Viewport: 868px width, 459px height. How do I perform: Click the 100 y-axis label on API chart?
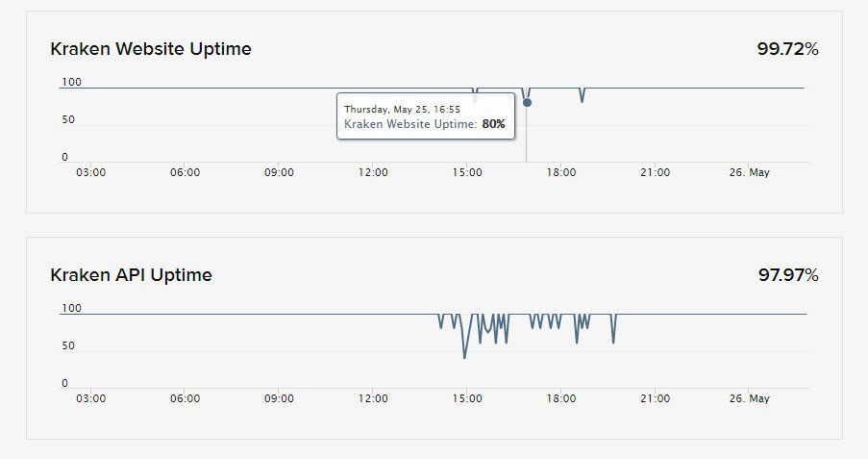point(72,308)
